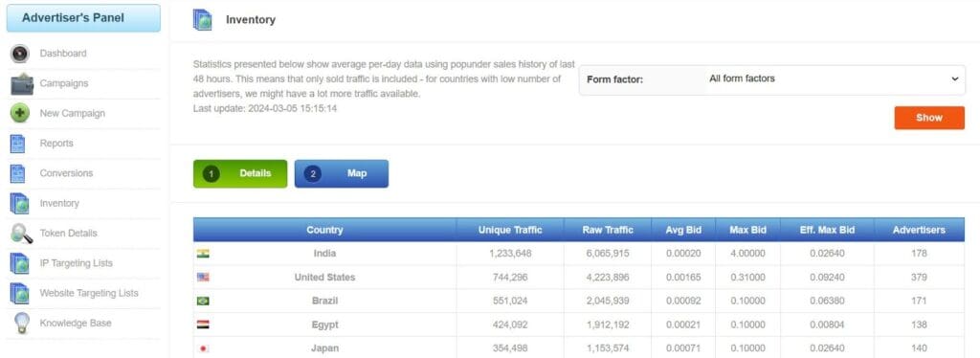This screenshot has width=980, height=358.
Task: Click India unique traffic value 1,233,648
Action: coord(510,254)
